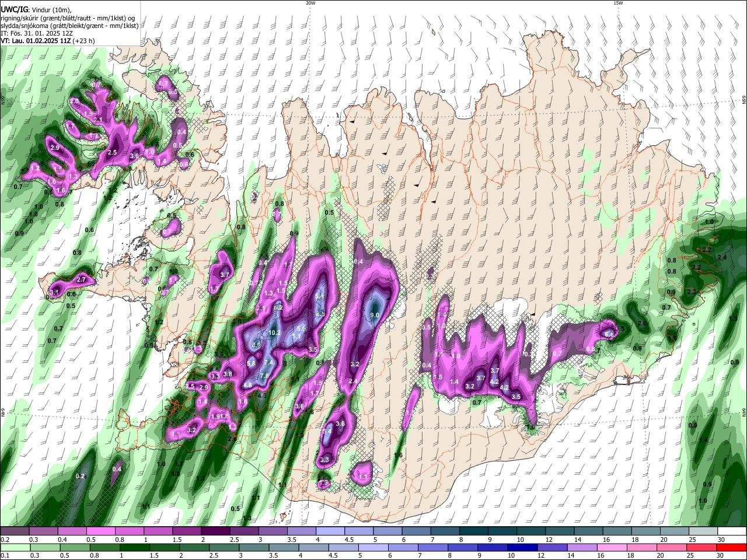Viewport: 747px width, 560px height.
Task: Select the darkest green 1–1.5 rain legend swatch
Action: point(134,547)
